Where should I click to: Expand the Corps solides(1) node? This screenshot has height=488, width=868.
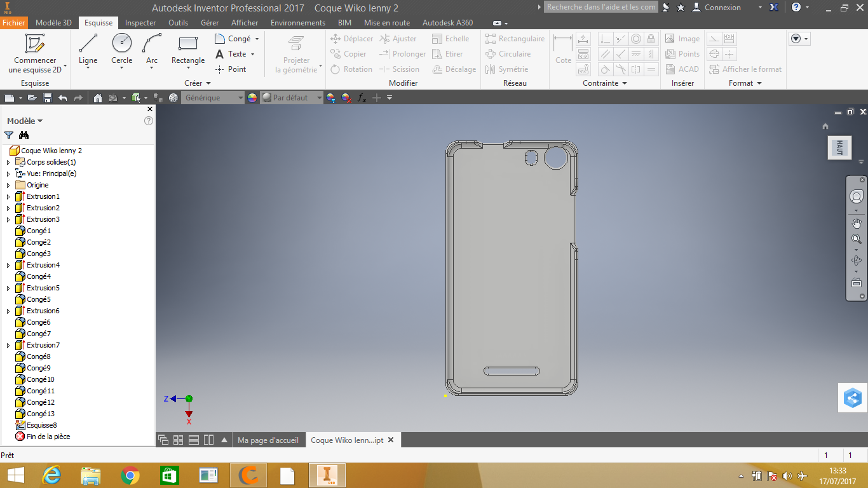(8, 163)
